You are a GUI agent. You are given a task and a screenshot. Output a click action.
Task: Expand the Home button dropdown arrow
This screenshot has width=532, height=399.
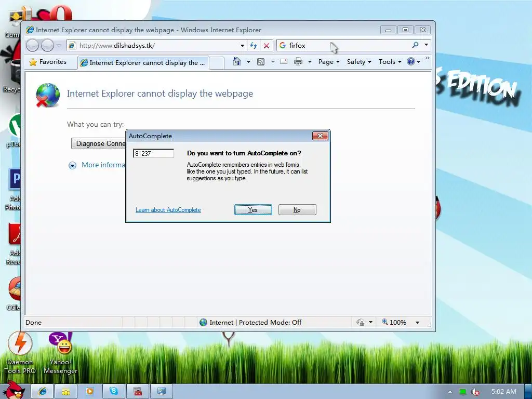click(x=248, y=62)
